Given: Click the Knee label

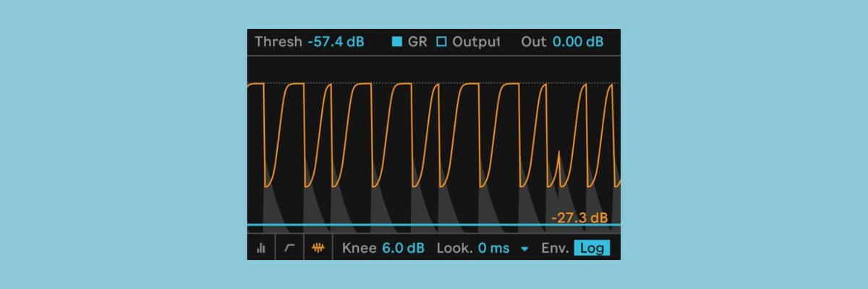Looking at the screenshot, I should [x=359, y=249].
